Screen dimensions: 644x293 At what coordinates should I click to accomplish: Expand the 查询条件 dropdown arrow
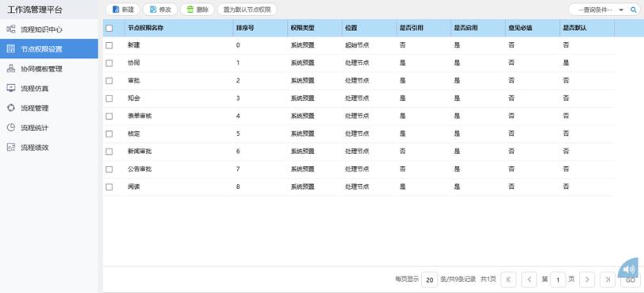(x=621, y=10)
